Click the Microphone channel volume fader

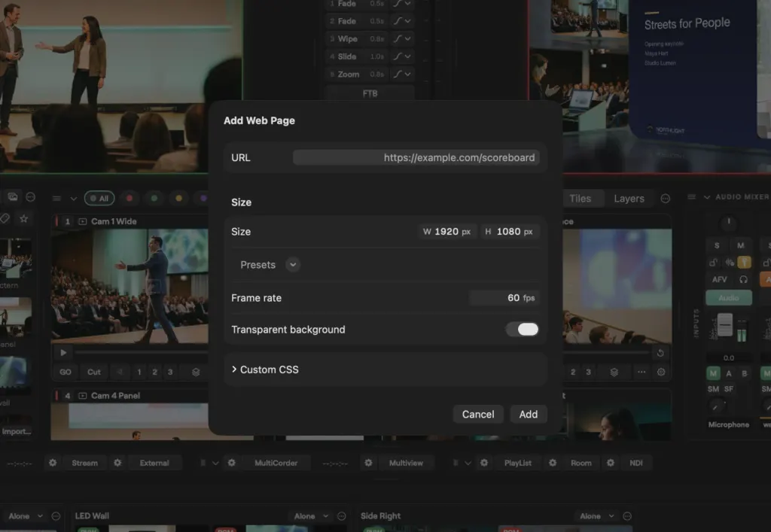point(725,325)
